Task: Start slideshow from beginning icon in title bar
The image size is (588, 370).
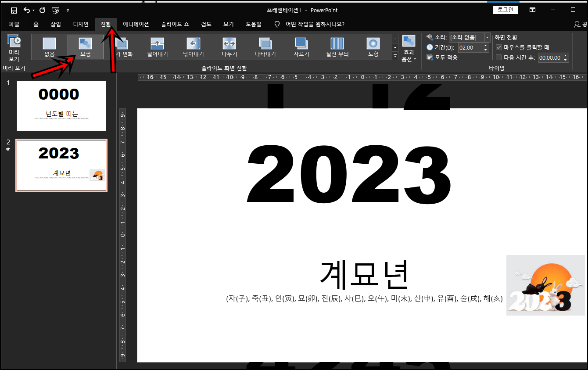Action: 56,10
